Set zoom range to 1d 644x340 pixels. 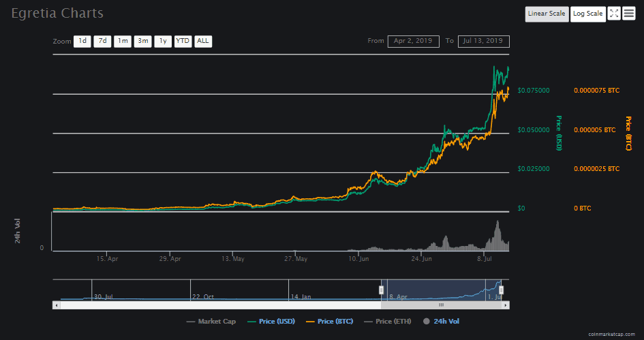(x=82, y=41)
